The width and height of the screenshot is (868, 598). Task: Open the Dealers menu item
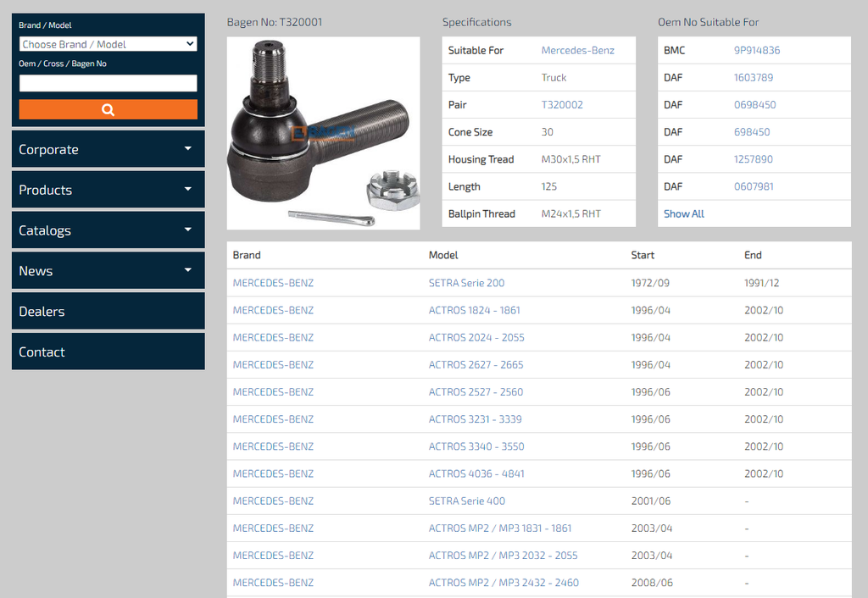pyautogui.click(x=108, y=311)
